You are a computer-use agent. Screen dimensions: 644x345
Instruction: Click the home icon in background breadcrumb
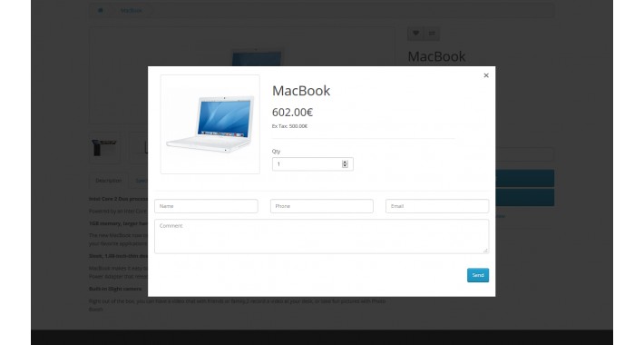click(101, 10)
